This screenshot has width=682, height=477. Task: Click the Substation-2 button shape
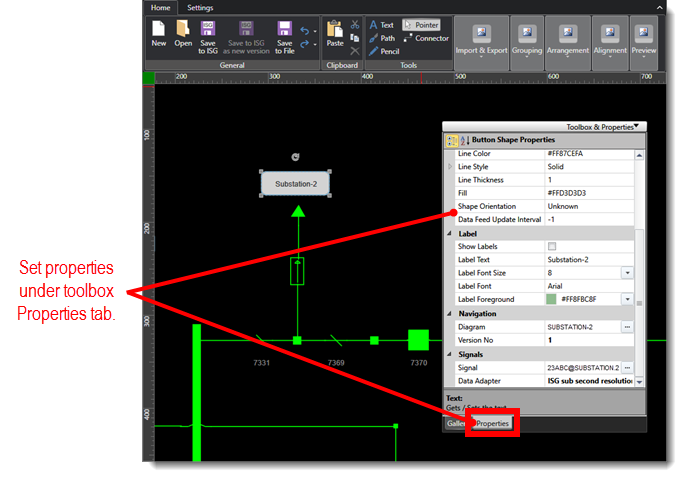pos(295,184)
